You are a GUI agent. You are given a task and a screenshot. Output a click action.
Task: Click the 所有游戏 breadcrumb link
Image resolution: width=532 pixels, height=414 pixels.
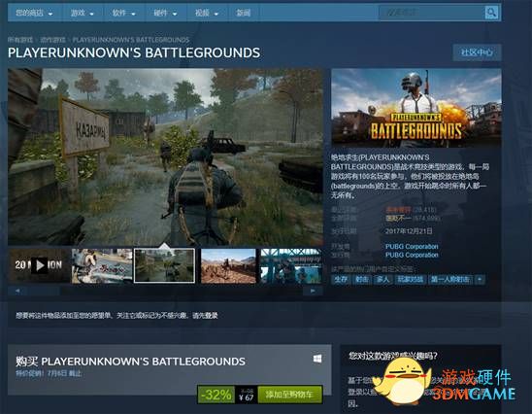click(20, 40)
